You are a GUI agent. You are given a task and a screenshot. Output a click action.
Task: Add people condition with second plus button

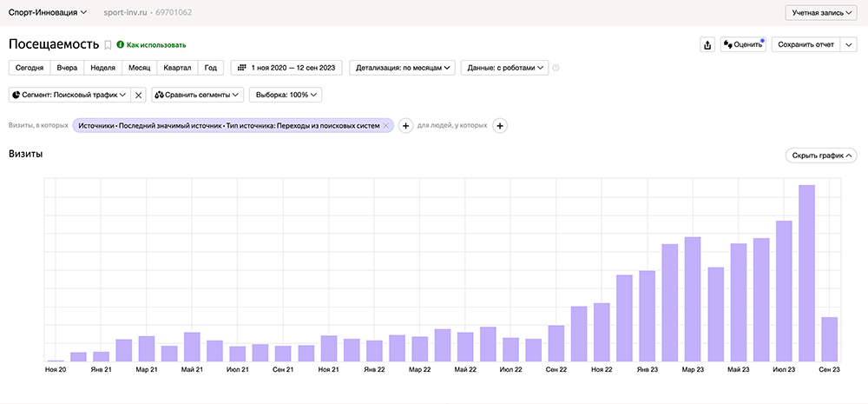click(500, 126)
